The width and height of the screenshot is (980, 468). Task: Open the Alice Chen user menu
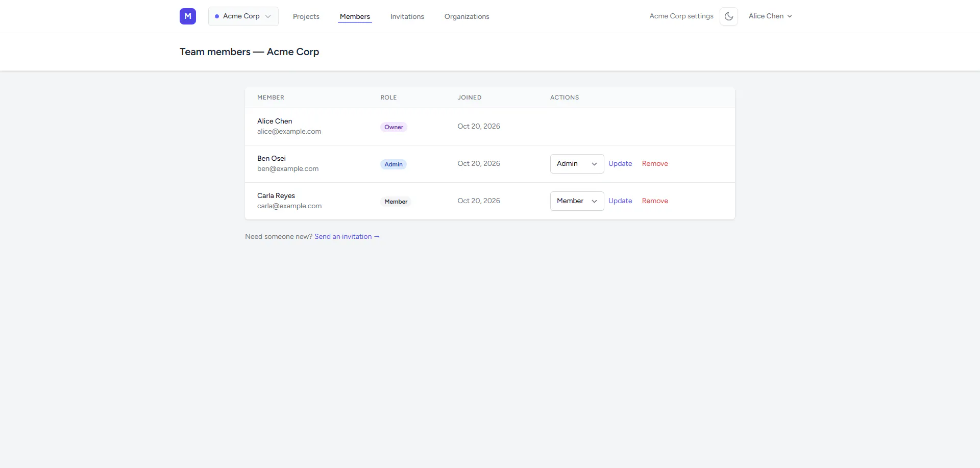[x=770, y=16]
